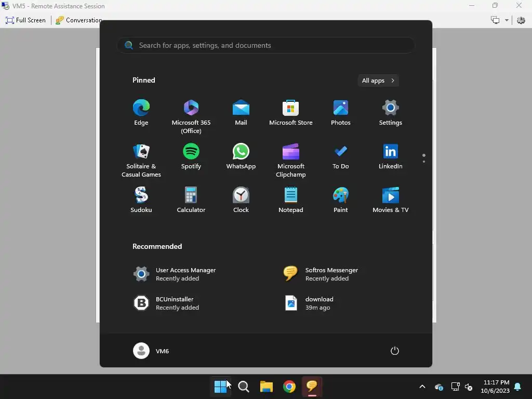Open the notifications bell

pos(518,387)
